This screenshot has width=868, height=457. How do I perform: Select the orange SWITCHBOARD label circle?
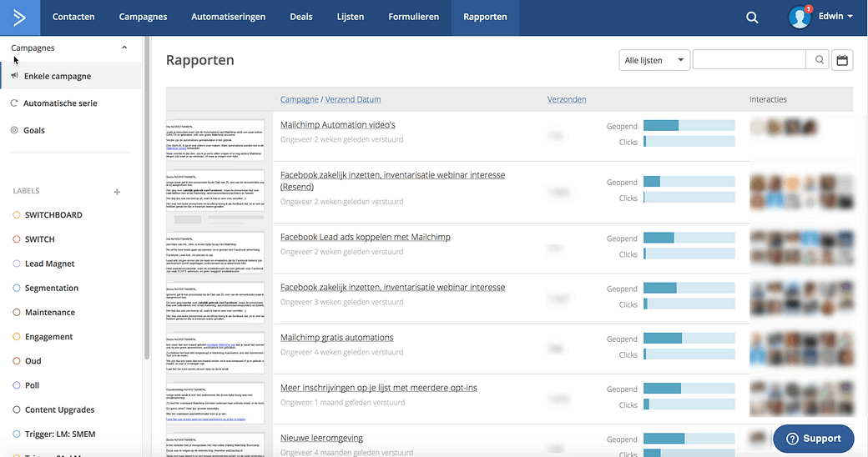coord(17,215)
